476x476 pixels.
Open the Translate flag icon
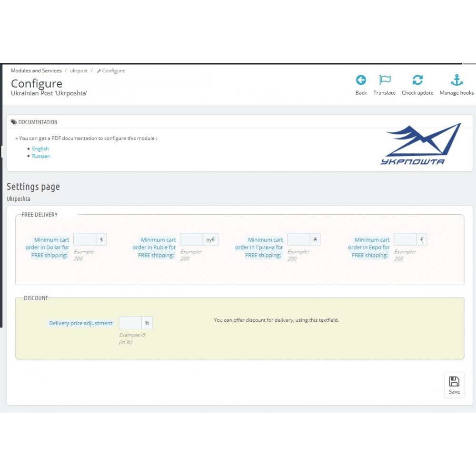[x=385, y=80]
